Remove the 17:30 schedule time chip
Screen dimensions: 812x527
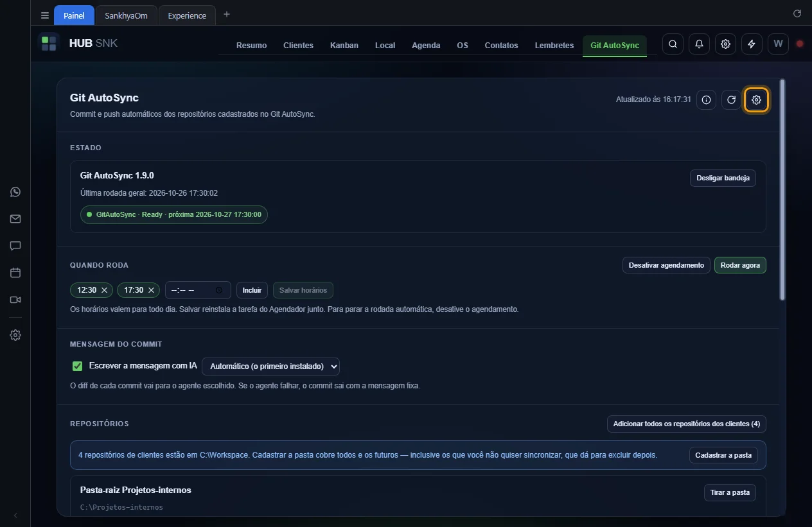[x=151, y=290]
